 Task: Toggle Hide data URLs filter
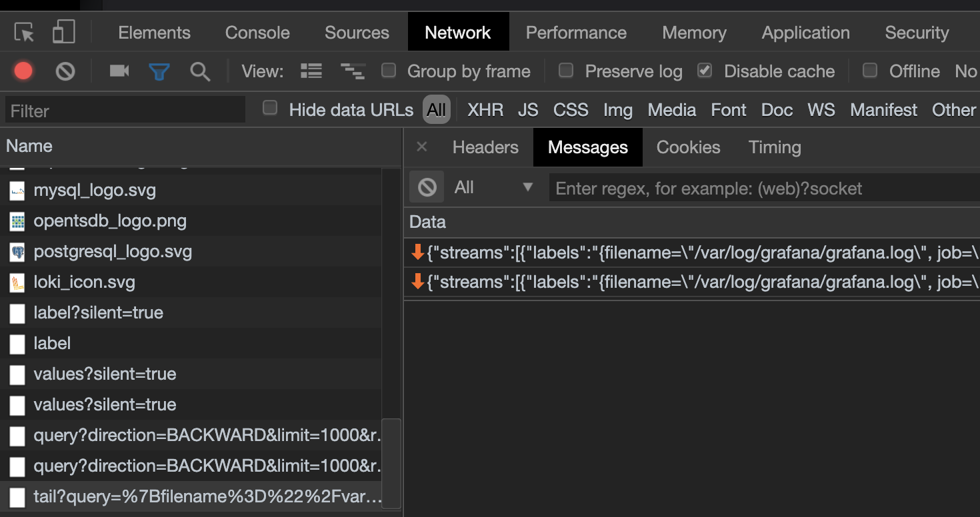click(x=270, y=109)
